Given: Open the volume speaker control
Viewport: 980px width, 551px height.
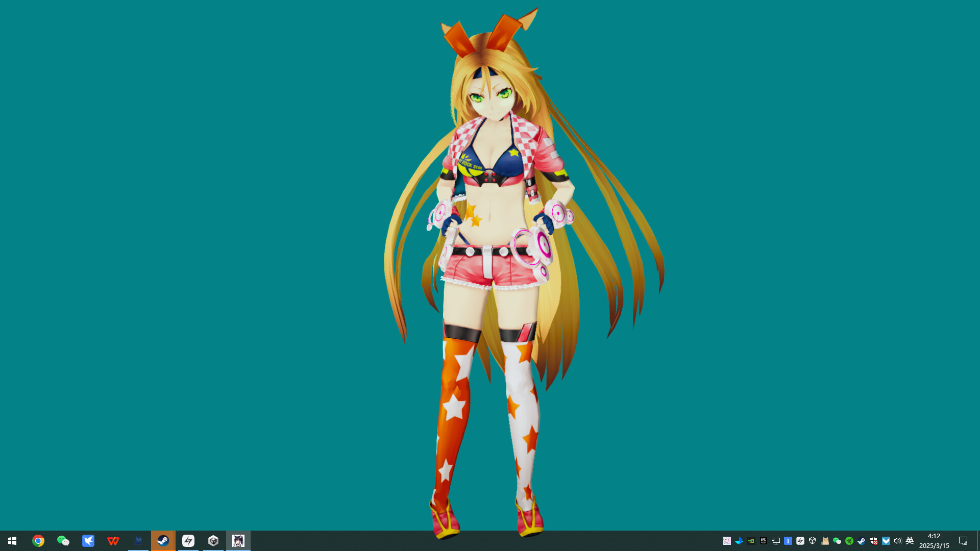Looking at the screenshot, I should click(898, 541).
